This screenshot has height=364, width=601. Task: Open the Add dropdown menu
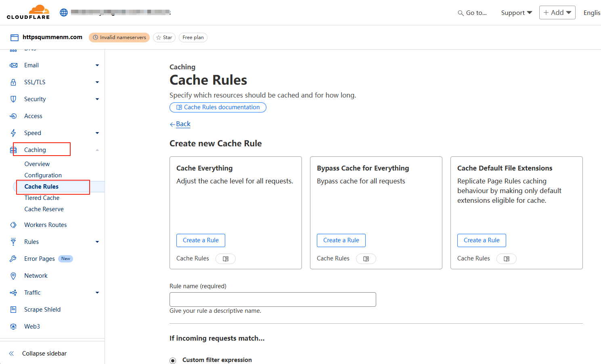click(x=557, y=12)
